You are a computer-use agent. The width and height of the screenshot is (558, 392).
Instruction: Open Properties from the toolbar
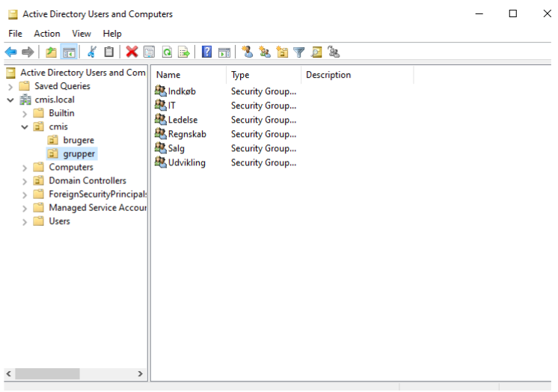(x=149, y=52)
